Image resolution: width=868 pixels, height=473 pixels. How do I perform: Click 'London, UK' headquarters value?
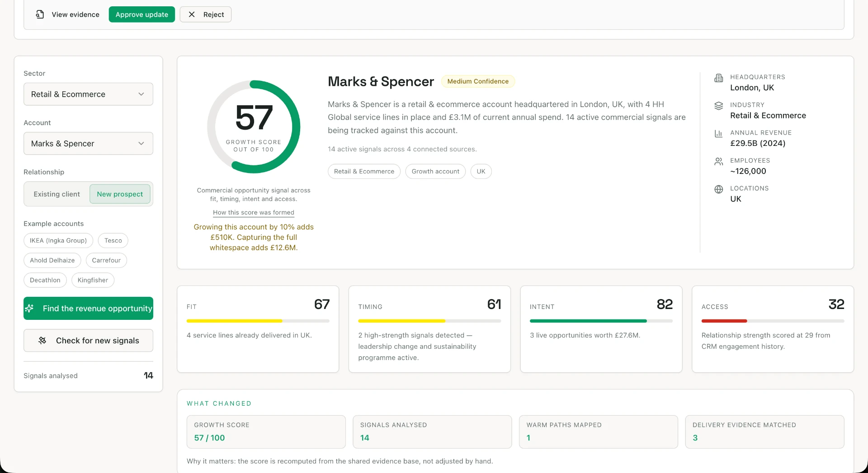pyautogui.click(x=752, y=88)
